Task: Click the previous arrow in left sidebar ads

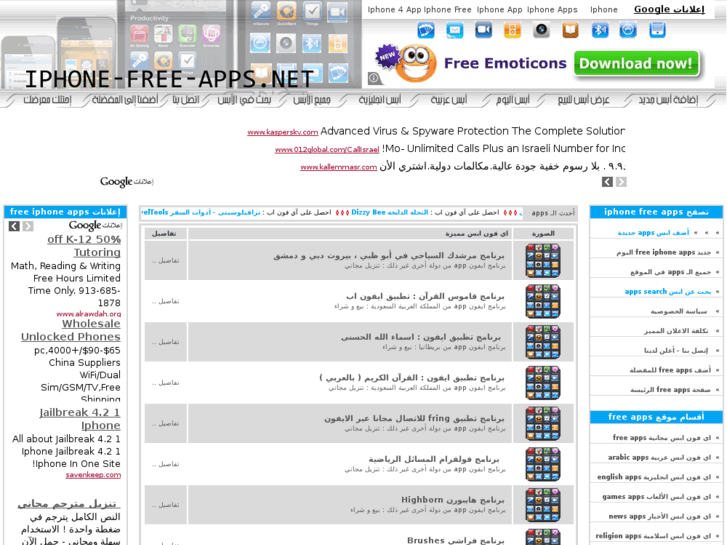Action: click(14, 226)
